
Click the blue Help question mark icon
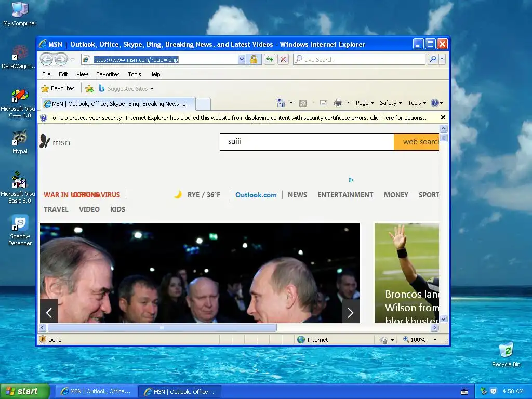435,103
